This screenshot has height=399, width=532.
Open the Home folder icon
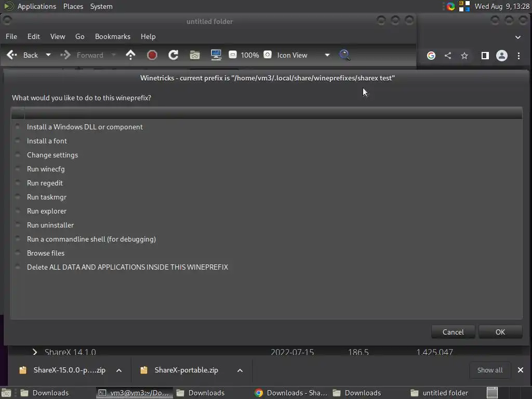point(195,55)
